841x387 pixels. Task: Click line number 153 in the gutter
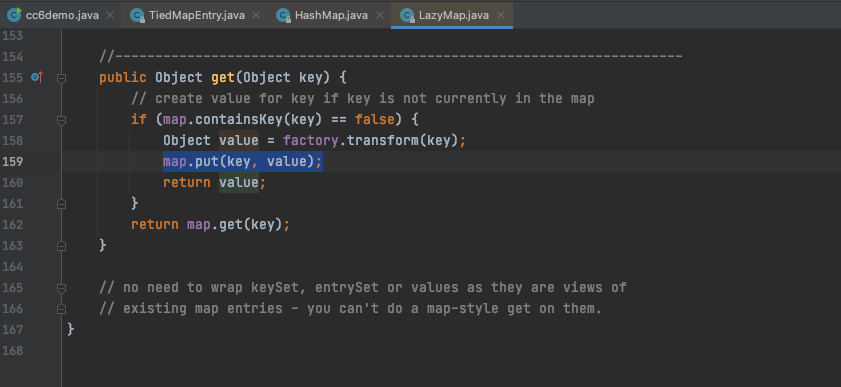pyautogui.click(x=12, y=36)
